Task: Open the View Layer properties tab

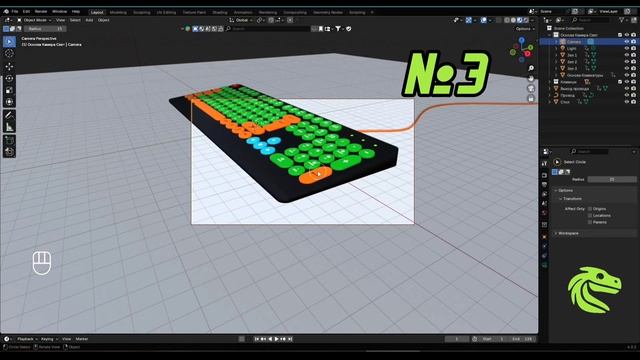Action: coord(544,194)
